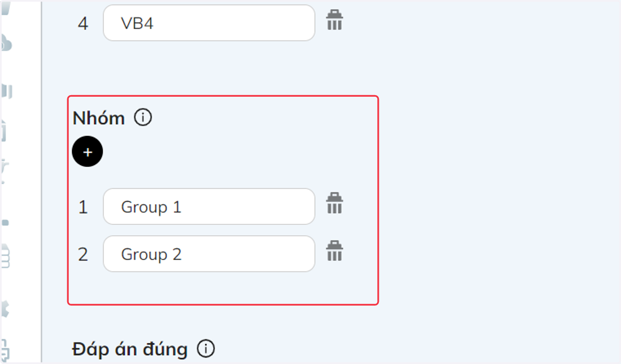This screenshot has height=364, width=621.
Task: Click the VB4 text field
Action: (x=209, y=23)
